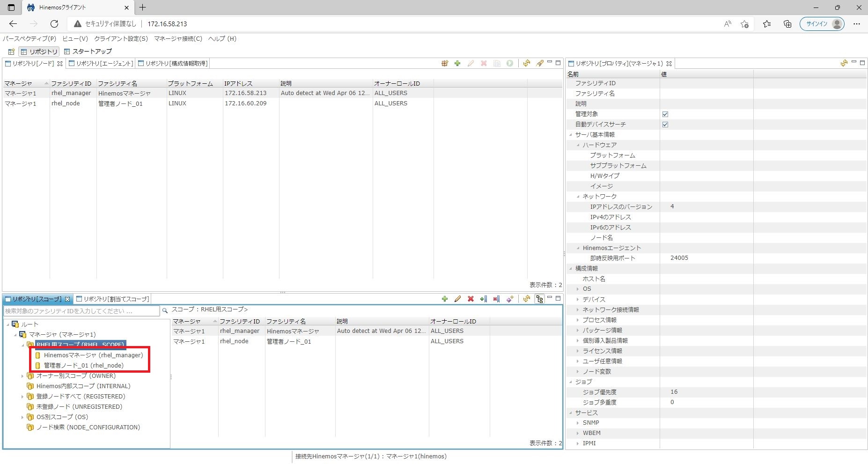The width and height of the screenshot is (868, 464).
Task: Click the copy node icon in node toolbar
Action: [x=497, y=63]
